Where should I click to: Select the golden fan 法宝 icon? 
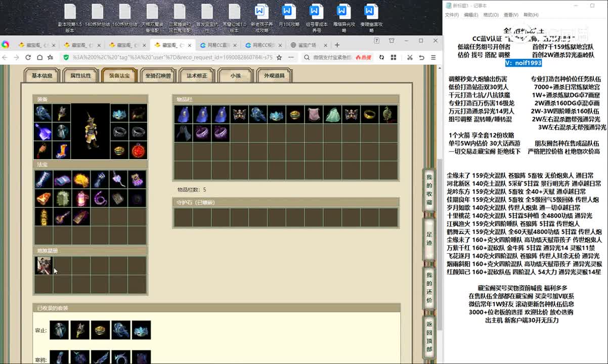click(81, 179)
